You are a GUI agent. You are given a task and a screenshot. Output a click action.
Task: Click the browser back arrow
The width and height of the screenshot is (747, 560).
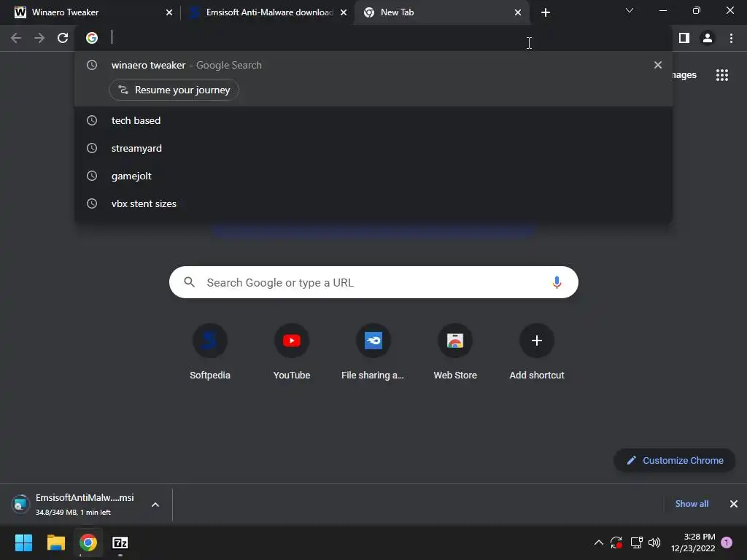click(x=16, y=38)
